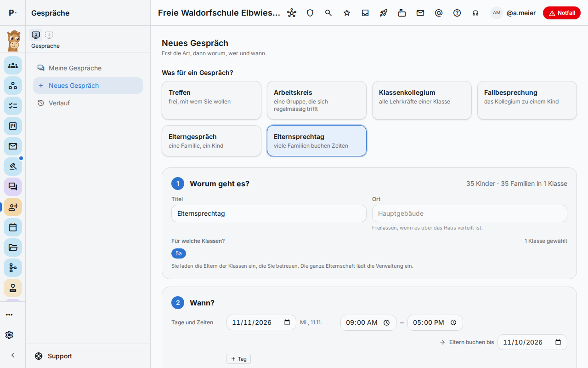This screenshot has height=368, width=588.
Task: Show more apps via three-dots button
Action: point(9,315)
